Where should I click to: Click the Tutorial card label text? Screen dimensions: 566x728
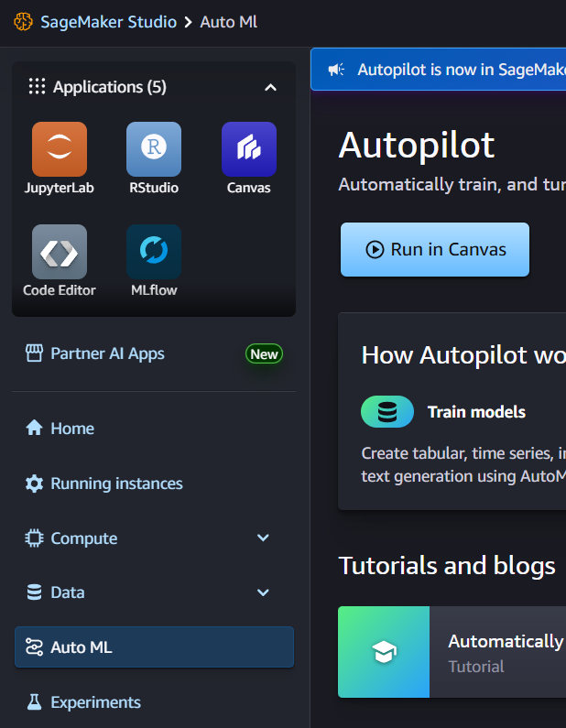pyautogui.click(x=476, y=667)
